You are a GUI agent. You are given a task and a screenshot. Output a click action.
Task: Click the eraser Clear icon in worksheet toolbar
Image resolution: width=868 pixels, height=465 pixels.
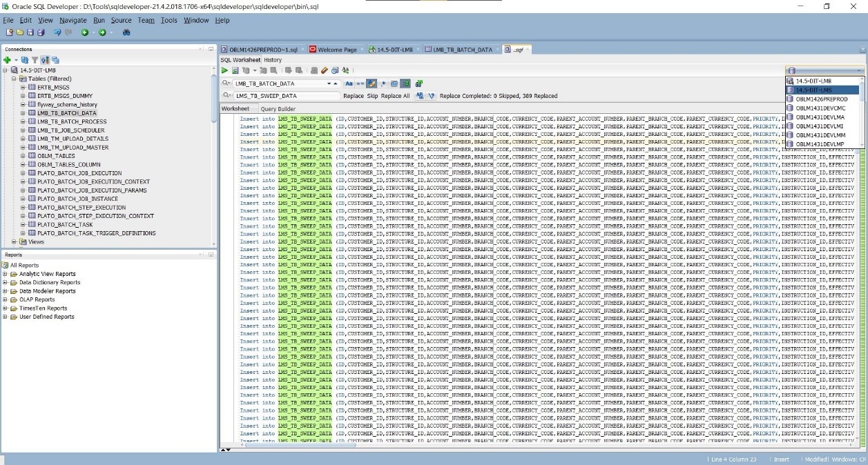coord(324,70)
